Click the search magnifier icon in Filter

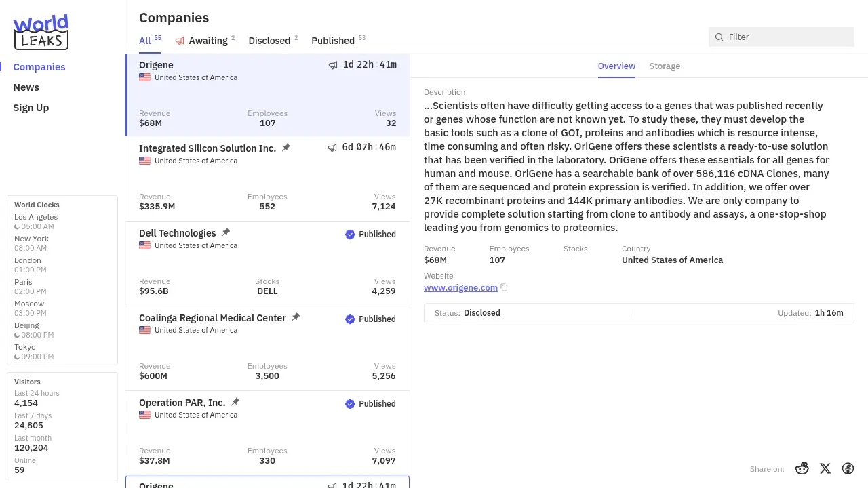719,37
